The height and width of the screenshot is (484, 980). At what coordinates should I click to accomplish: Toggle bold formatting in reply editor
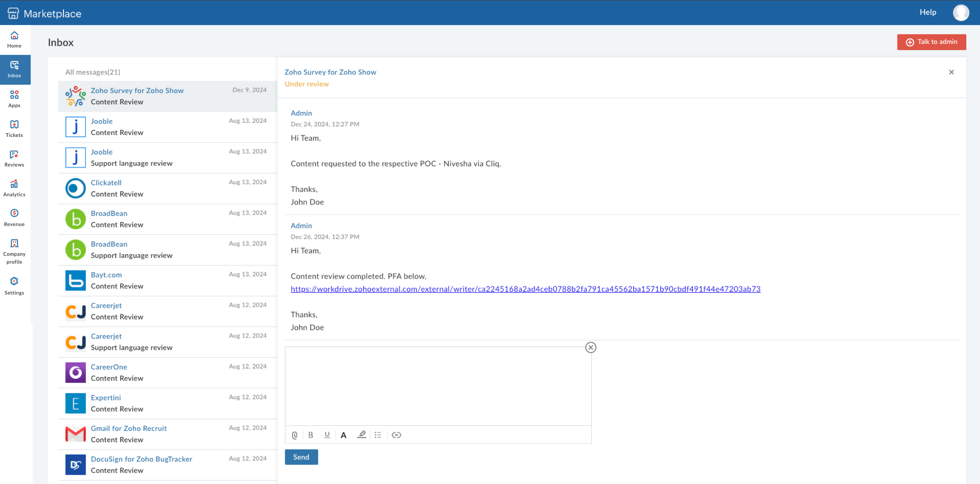(310, 435)
